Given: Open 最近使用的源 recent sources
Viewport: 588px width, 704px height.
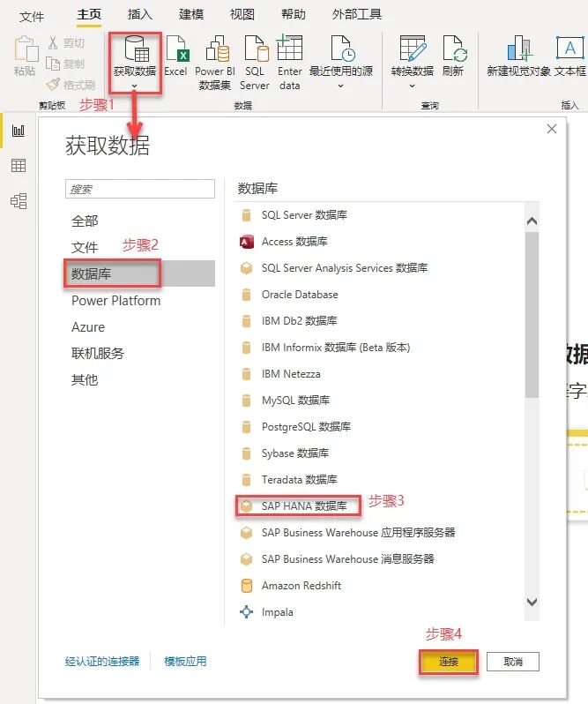Looking at the screenshot, I should pos(343,49).
